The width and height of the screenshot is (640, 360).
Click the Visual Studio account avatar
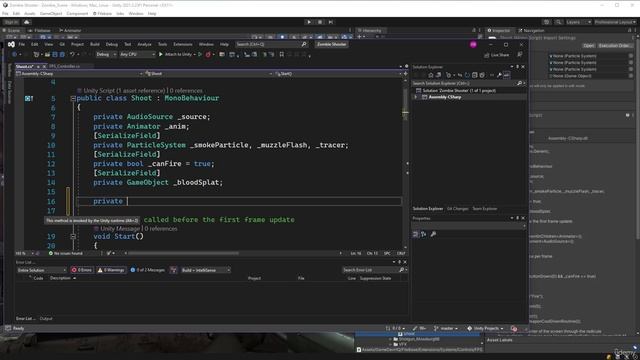(473, 44)
